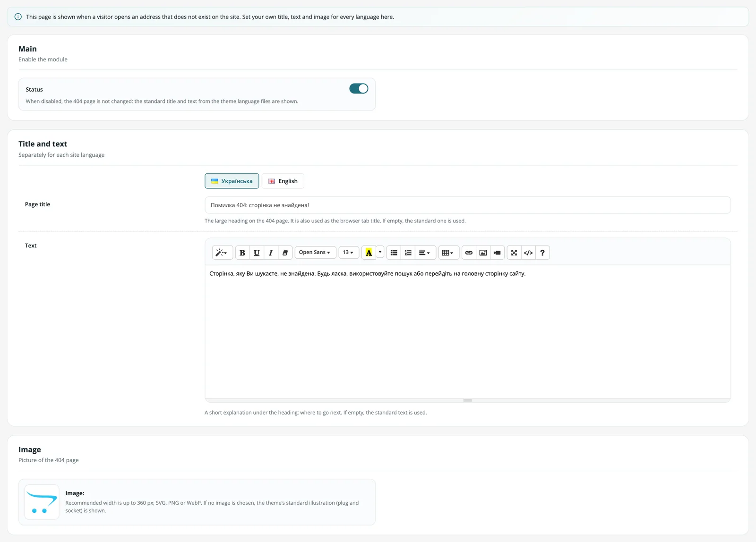Insert a hyperlink with link icon

469,253
